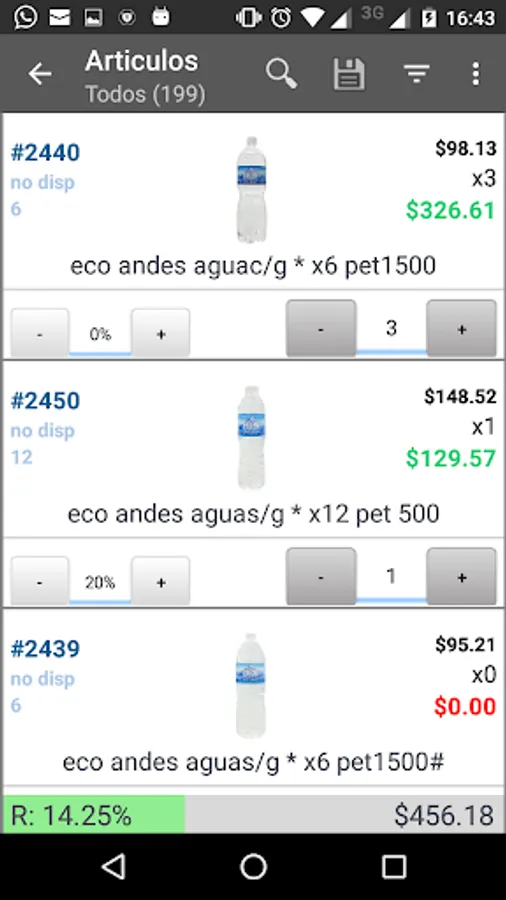Tap the back arrow in Articulos header
The width and height of the screenshot is (506, 900).
click(x=40, y=74)
